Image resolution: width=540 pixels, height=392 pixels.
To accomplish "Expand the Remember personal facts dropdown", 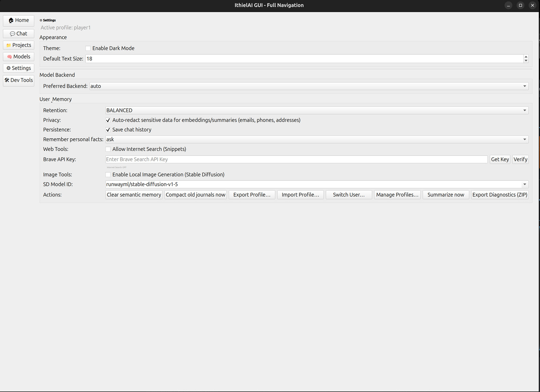I will pyautogui.click(x=524, y=139).
